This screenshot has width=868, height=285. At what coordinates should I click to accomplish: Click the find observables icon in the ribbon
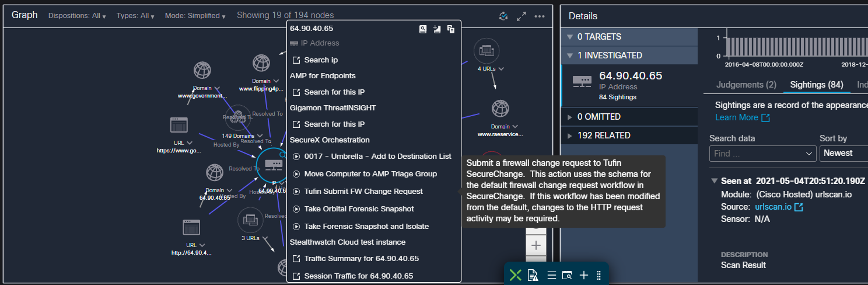tap(567, 275)
